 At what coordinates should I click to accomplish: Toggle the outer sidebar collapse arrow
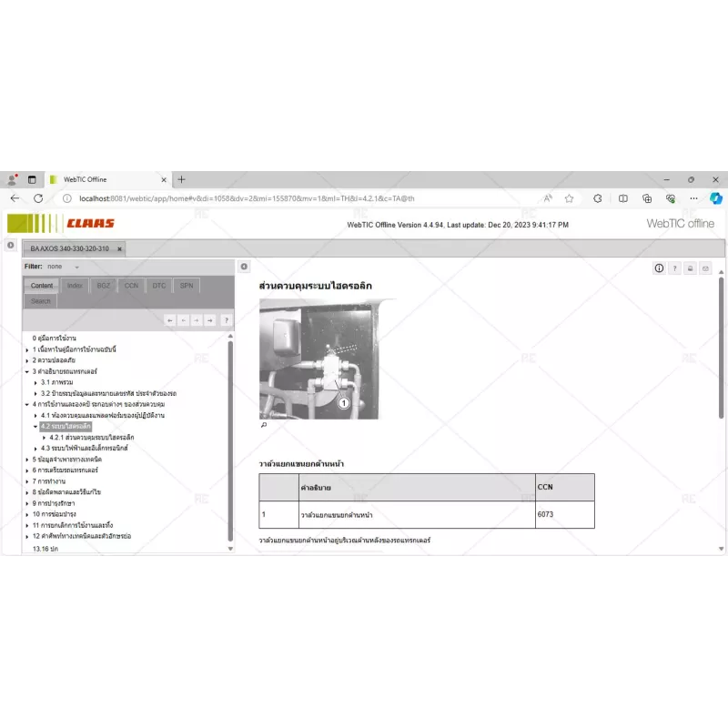click(10, 245)
